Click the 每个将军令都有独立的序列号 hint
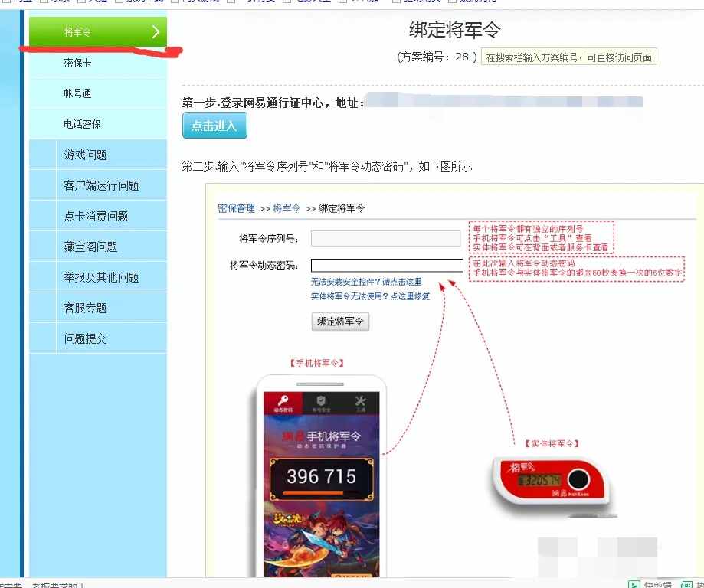Screen dimensions: 704x588 coord(541,238)
